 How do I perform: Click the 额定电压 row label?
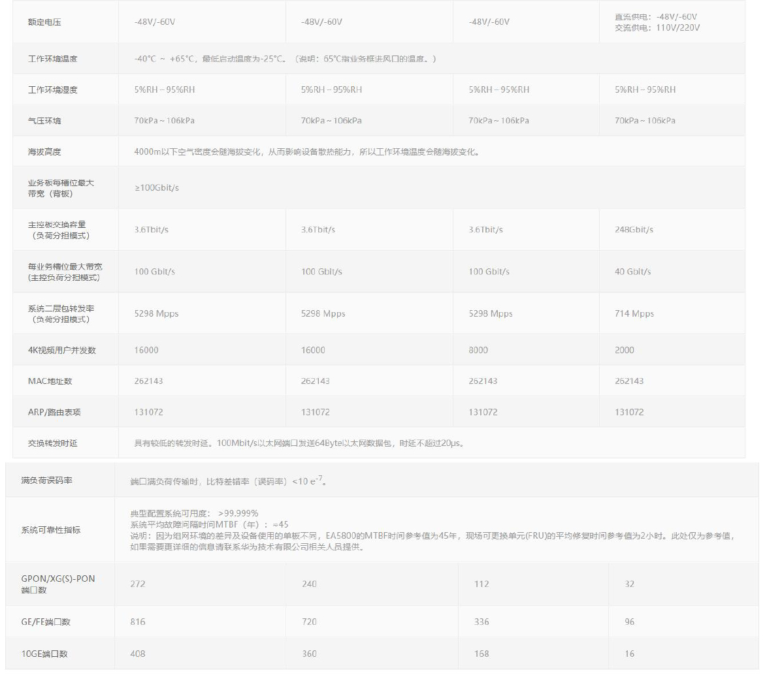click(44, 22)
